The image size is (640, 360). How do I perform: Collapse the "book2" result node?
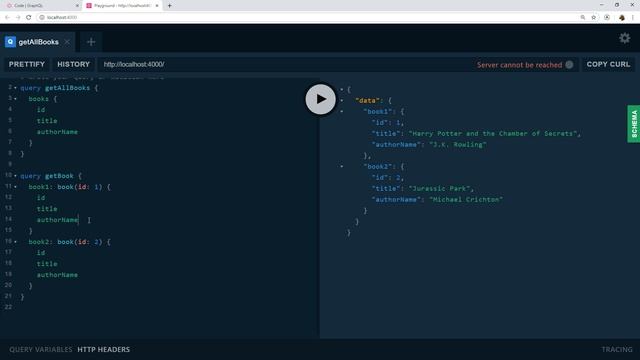[342, 167]
